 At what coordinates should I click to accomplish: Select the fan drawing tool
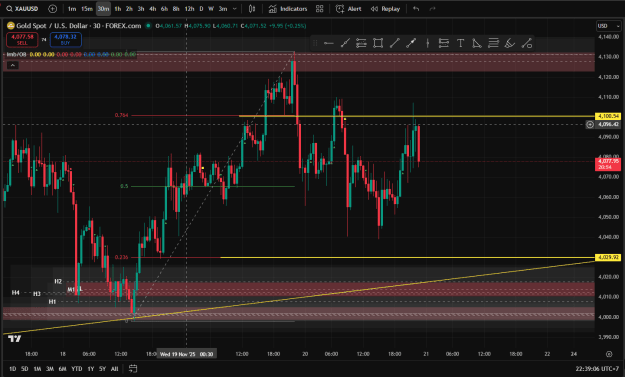tap(510, 43)
